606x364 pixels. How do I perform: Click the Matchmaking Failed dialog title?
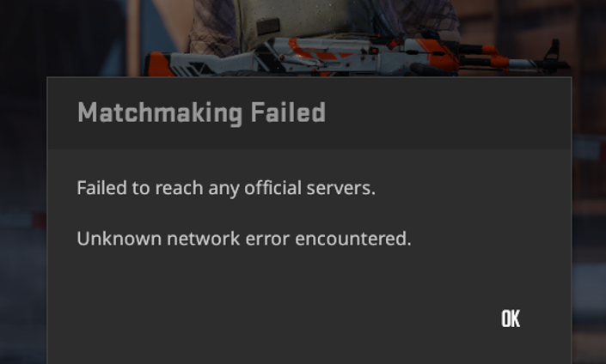click(x=201, y=112)
